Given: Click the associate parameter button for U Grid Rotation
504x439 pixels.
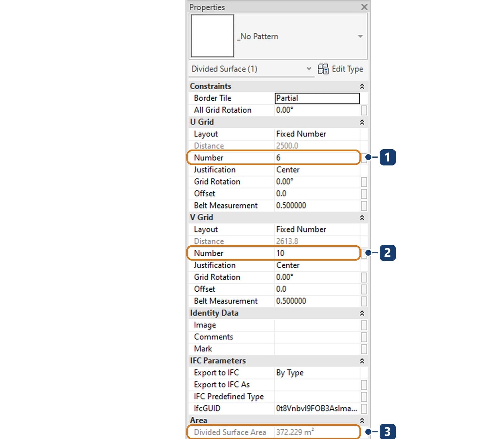Looking at the screenshot, I should [364, 182].
